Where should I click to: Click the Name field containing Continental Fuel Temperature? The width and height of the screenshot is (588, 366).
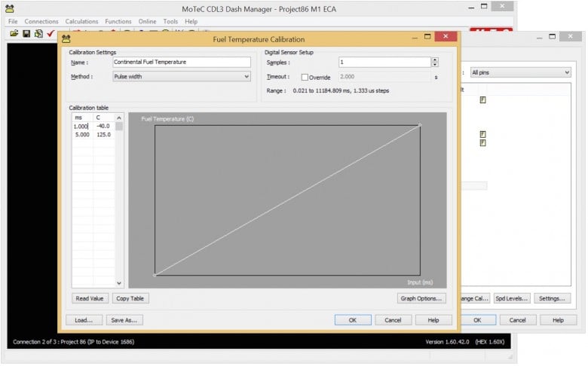(x=181, y=63)
